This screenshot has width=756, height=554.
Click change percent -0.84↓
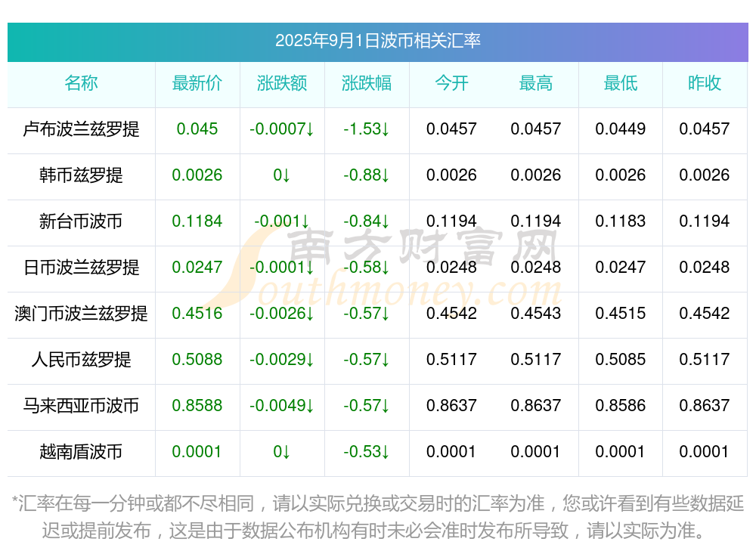point(367,221)
